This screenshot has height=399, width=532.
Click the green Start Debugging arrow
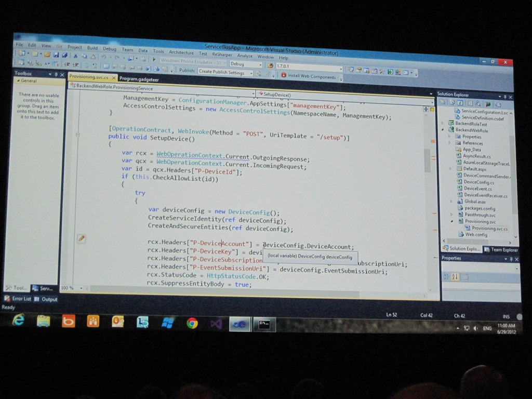(x=154, y=59)
